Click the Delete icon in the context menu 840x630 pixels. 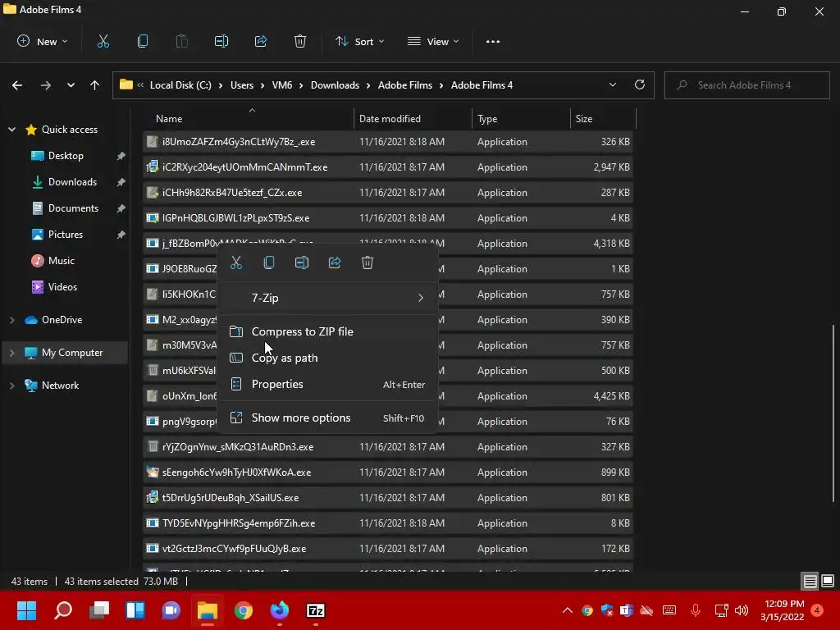pos(367,262)
